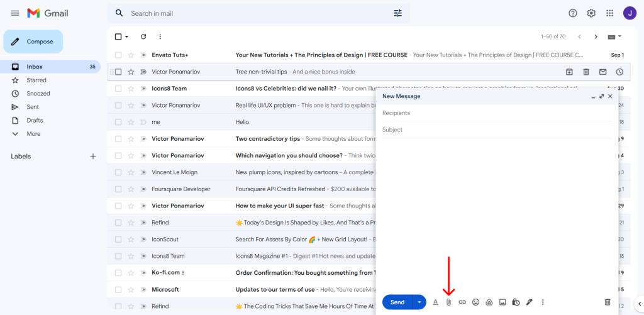
Task: Create new label plus icon
Action: coord(93,156)
